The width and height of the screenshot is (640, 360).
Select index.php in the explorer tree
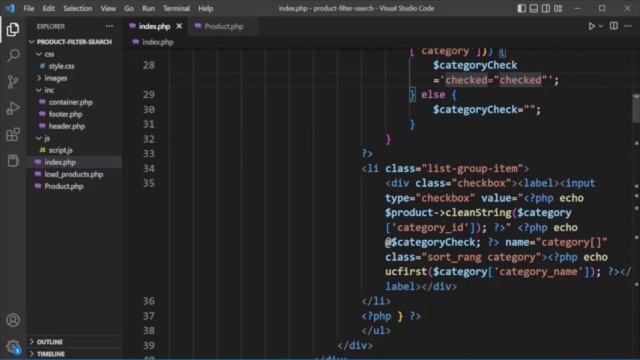tap(74, 162)
